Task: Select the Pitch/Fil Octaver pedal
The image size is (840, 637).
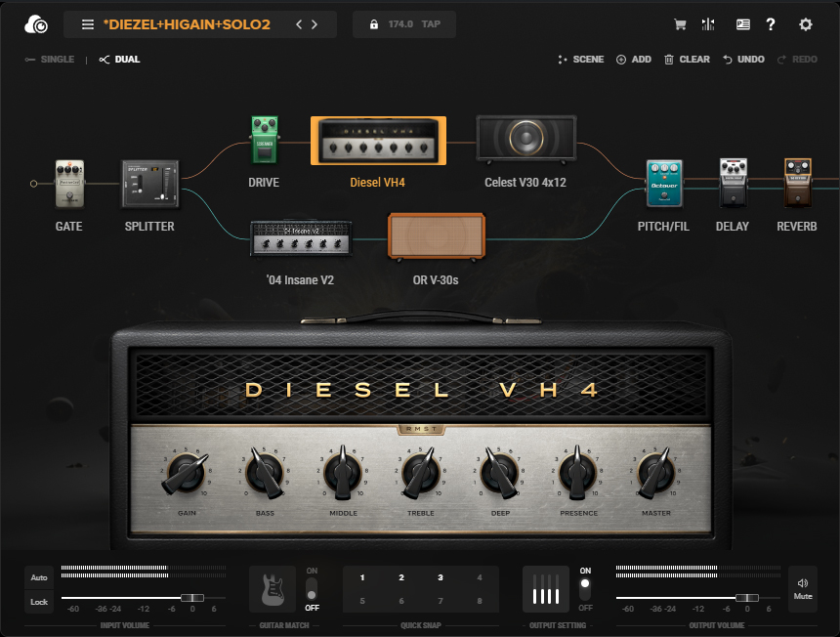Action: pyautogui.click(x=666, y=183)
